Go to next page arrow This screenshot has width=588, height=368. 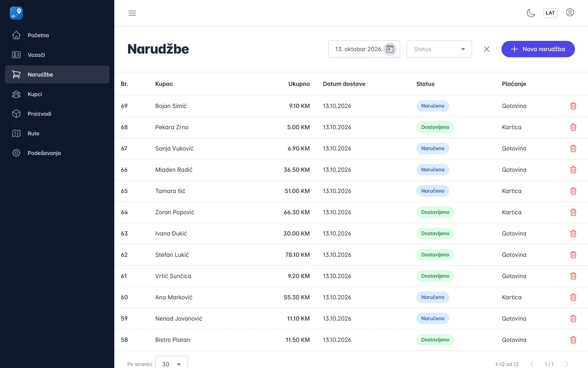click(x=566, y=364)
